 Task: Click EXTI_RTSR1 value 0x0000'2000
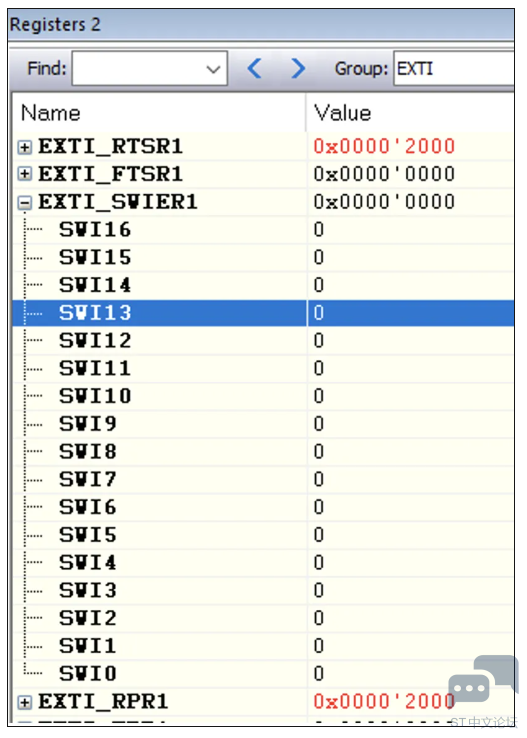point(384,146)
